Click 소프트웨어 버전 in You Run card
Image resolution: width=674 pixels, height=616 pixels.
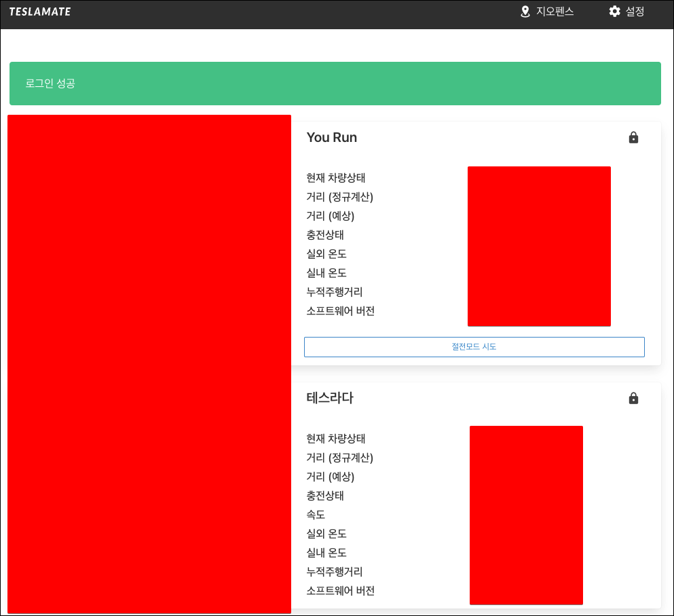[x=341, y=311]
